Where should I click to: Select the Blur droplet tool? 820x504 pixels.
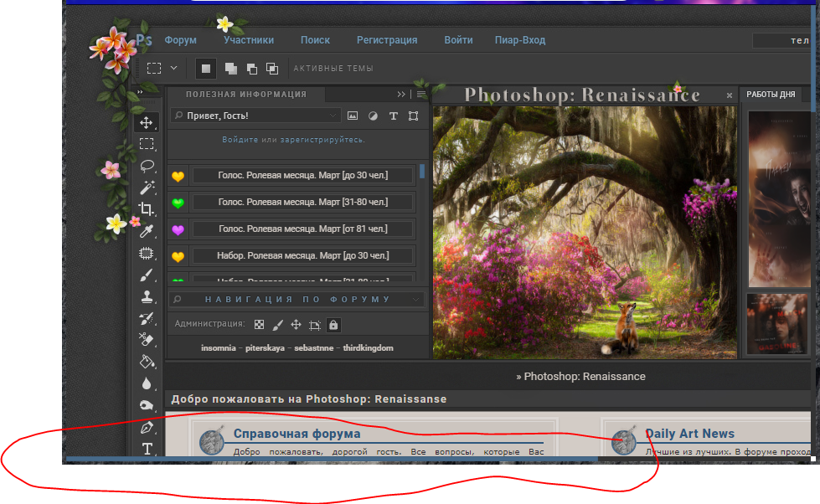(147, 383)
